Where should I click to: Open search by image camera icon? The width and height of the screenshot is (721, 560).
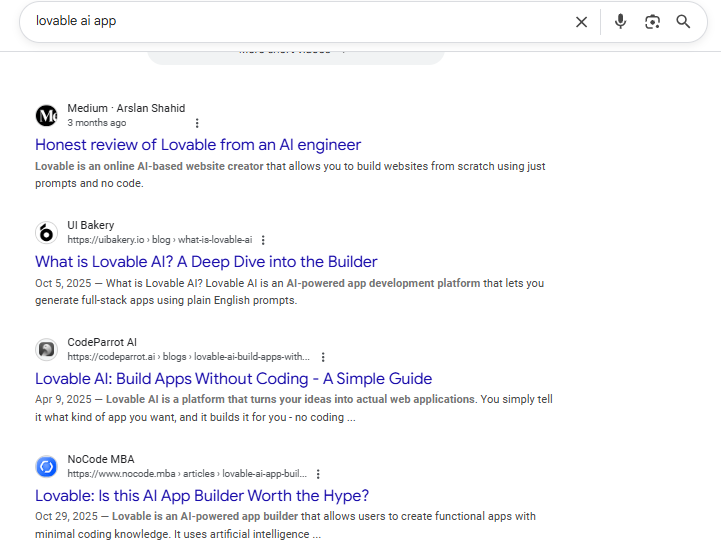click(x=652, y=22)
